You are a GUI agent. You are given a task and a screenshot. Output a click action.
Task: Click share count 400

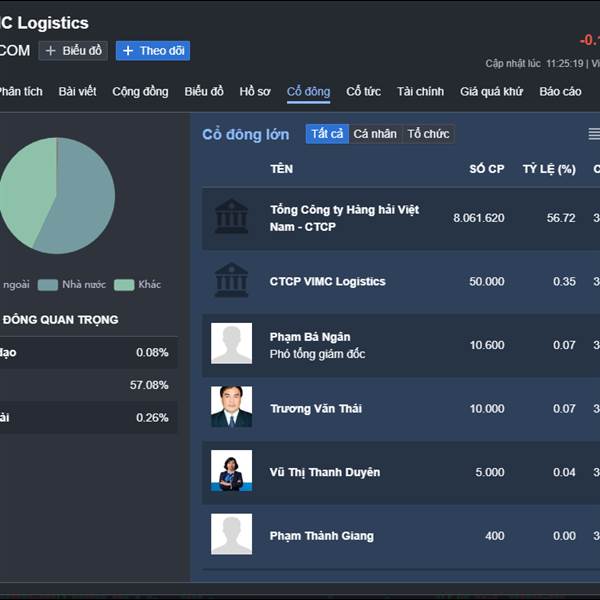495,536
